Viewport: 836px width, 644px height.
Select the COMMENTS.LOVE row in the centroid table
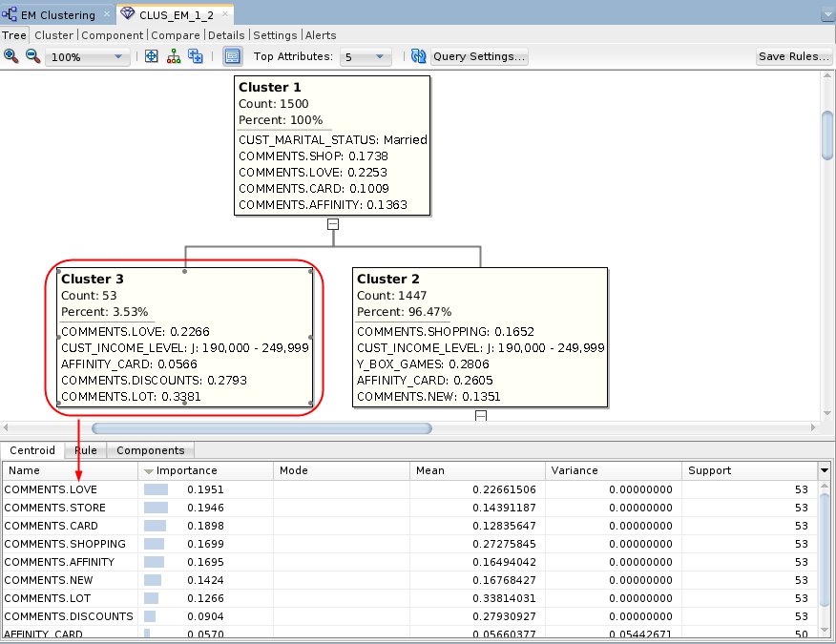pyautogui.click(x=67, y=488)
